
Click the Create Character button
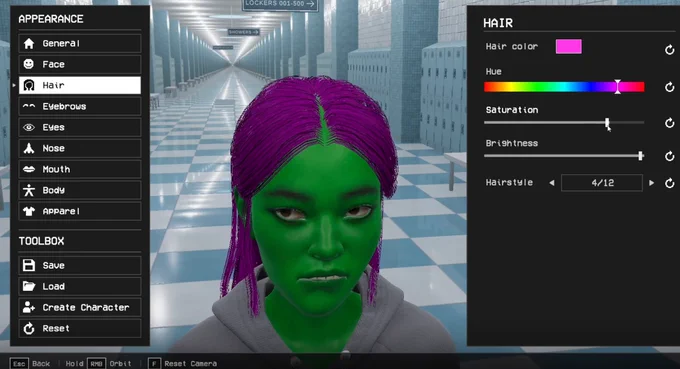click(80, 307)
